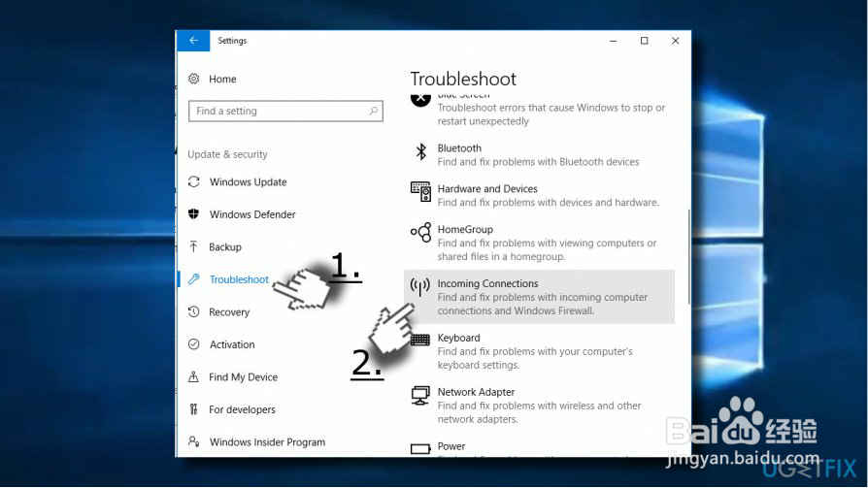The height and width of the screenshot is (488, 868).
Task: Open the Recovery section
Action: pyautogui.click(x=229, y=312)
